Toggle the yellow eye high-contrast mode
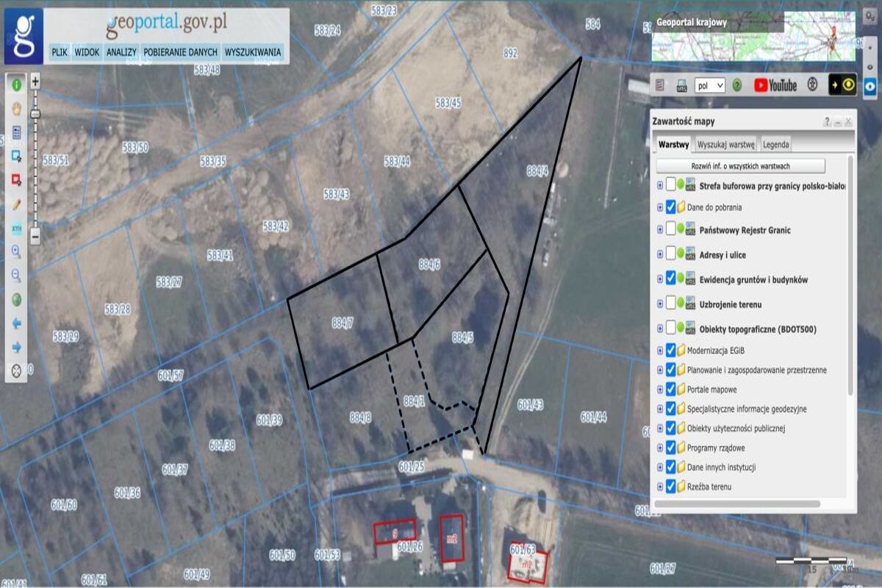The width and height of the screenshot is (882, 588). click(x=842, y=85)
